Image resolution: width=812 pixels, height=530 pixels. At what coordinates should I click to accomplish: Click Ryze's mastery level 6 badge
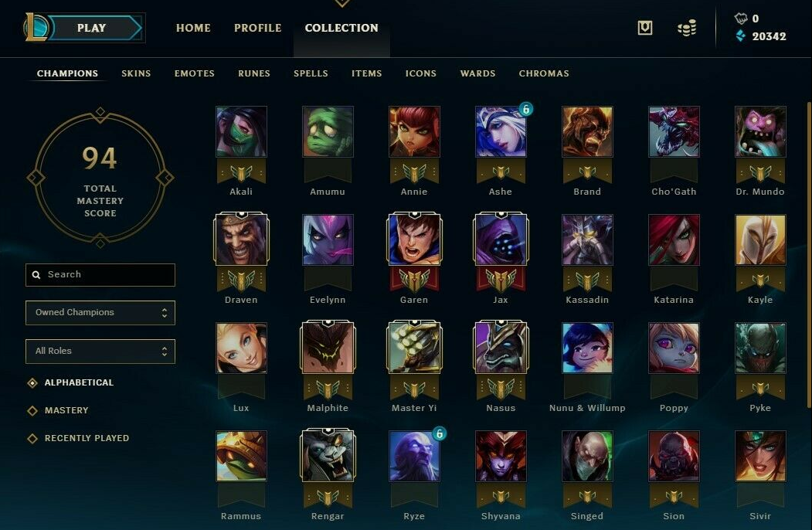(x=439, y=433)
